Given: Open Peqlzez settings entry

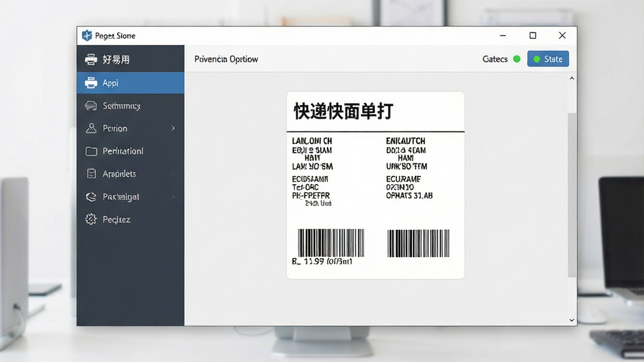Looking at the screenshot, I should click(x=131, y=219).
